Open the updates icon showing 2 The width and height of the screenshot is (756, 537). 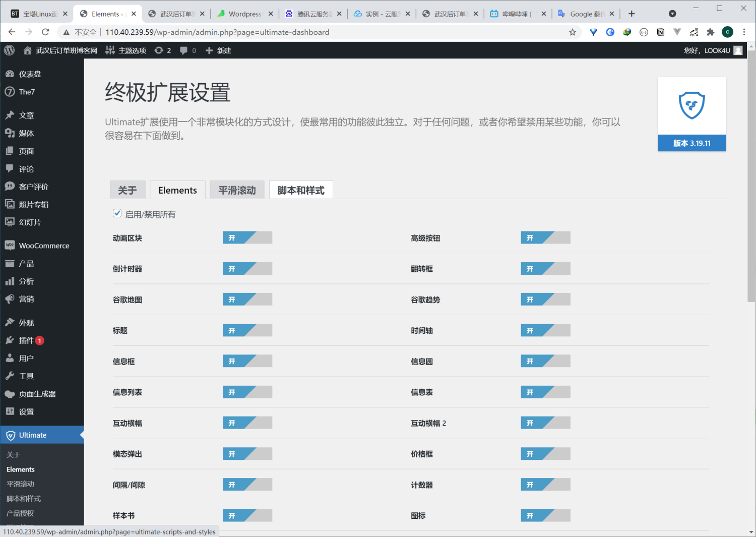(x=162, y=50)
